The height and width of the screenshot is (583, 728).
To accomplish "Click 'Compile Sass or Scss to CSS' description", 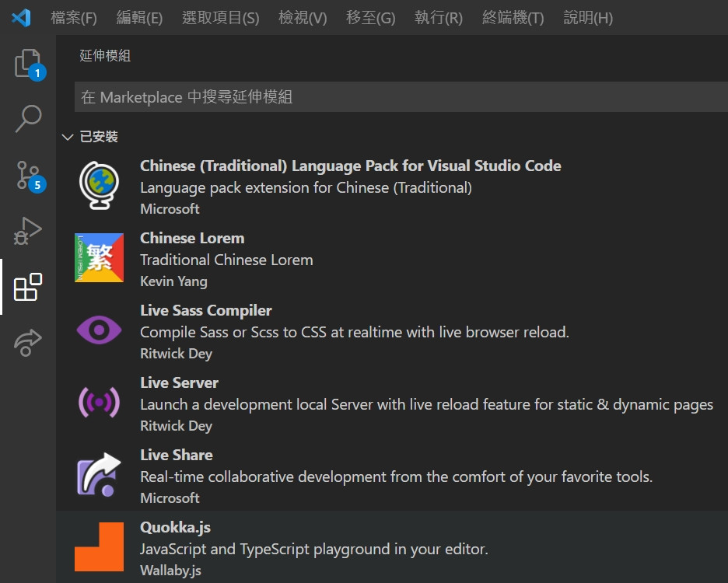I will point(355,333).
